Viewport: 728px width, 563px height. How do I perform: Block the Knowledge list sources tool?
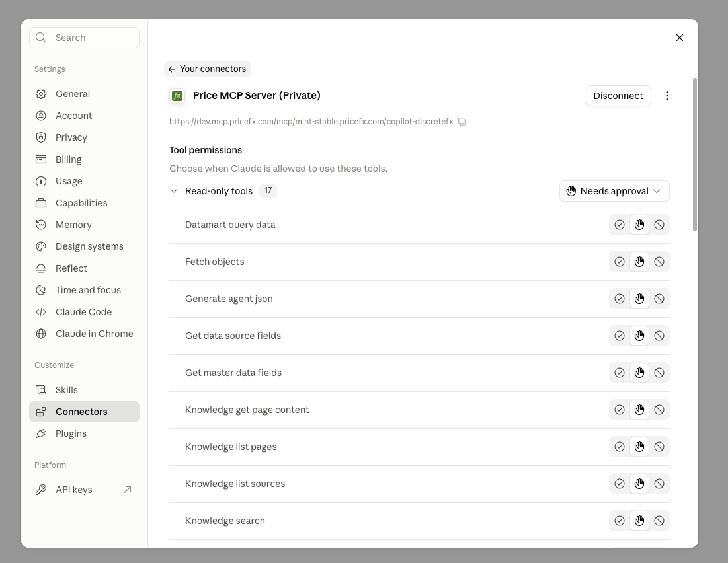659,484
